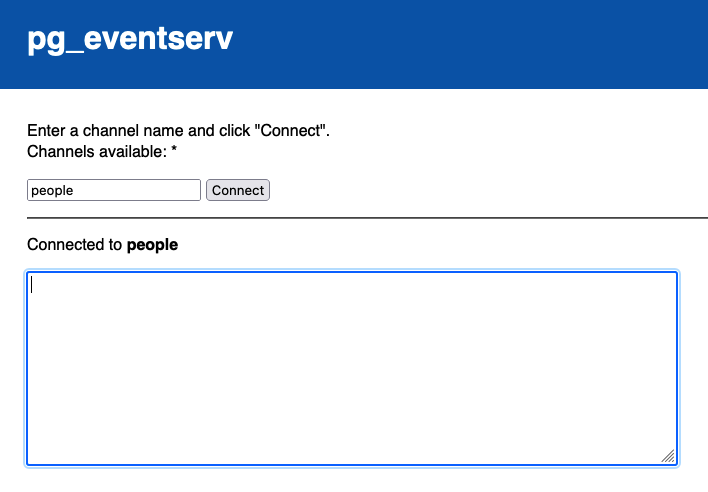Screen dimensions: 708x492
Task: Click the "and click" words in the instructions
Action: (x=219, y=130)
